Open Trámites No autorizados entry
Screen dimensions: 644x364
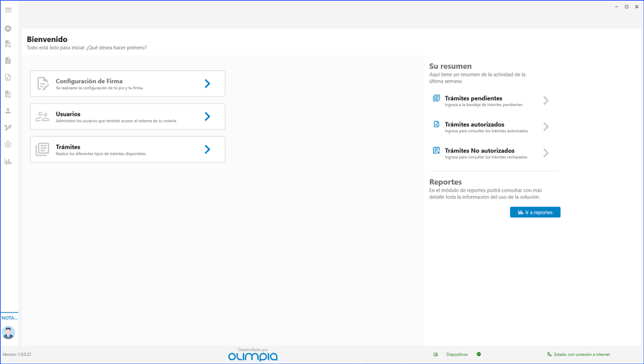491,153
